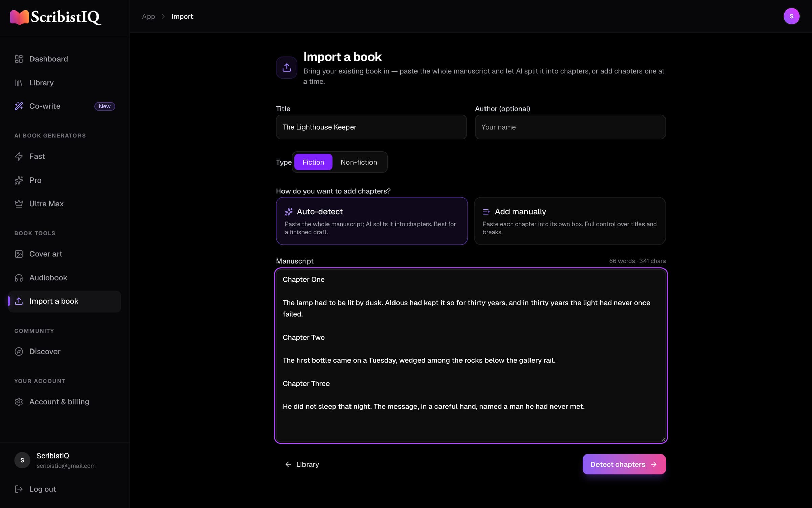Go to the Library sidebar item
Viewport: 812px width, 508px height.
pos(65,83)
